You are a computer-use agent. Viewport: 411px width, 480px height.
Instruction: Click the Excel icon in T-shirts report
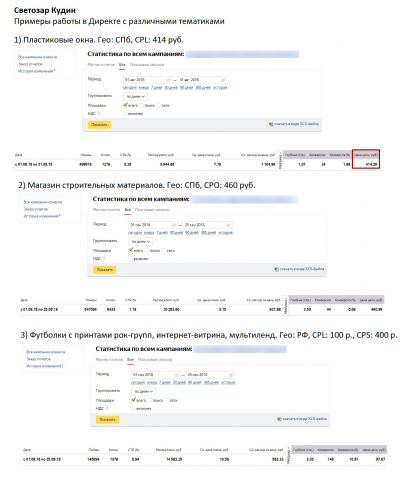point(279,419)
